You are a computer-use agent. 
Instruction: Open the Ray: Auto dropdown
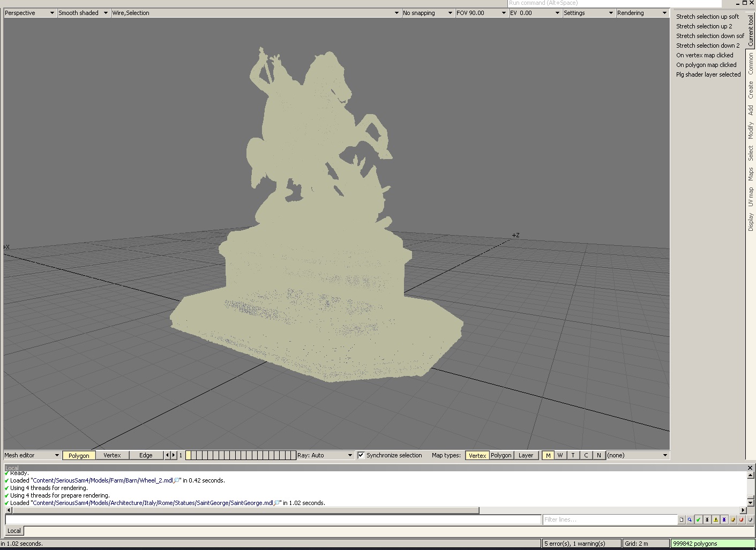click(x=325, y=455)
